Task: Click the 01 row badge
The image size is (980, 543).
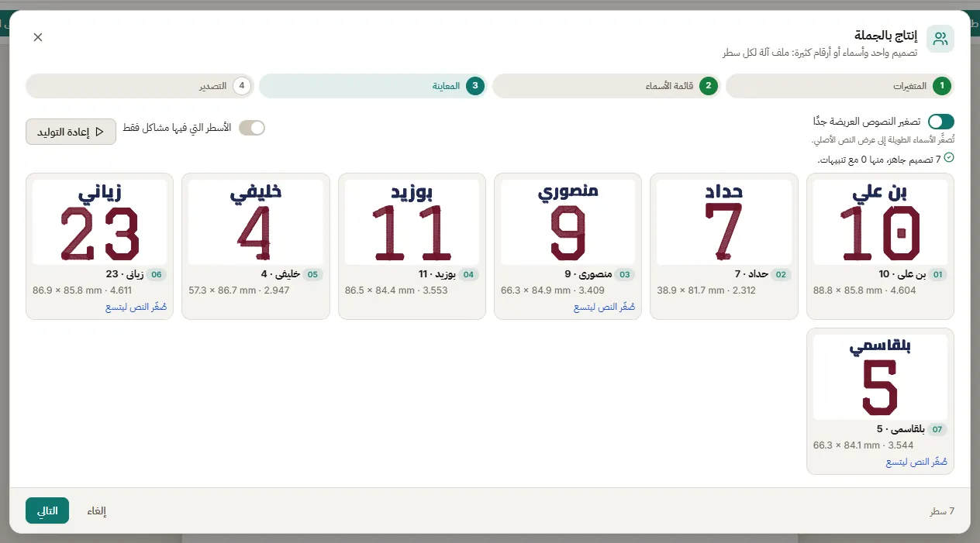Action: tap(938, 275)
